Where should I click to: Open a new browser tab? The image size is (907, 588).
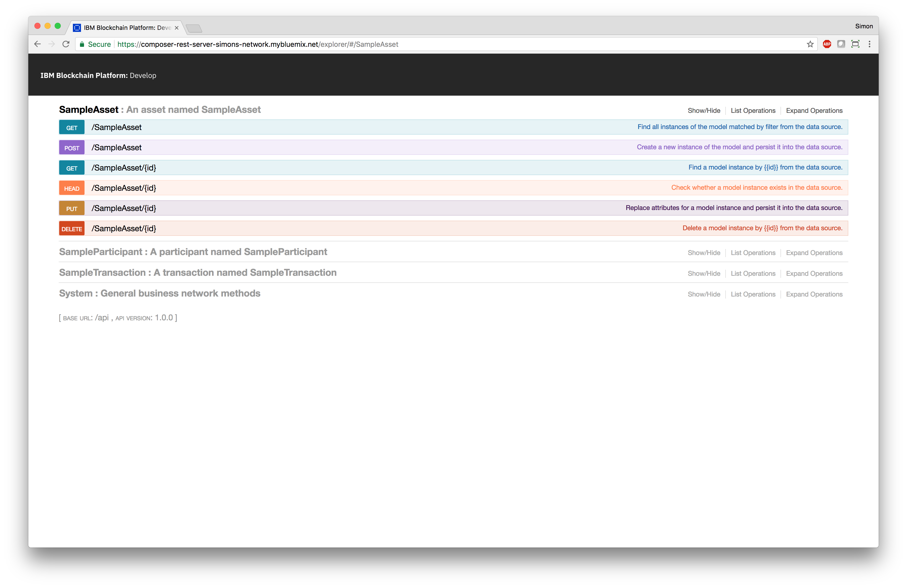(x=194, y=28)
